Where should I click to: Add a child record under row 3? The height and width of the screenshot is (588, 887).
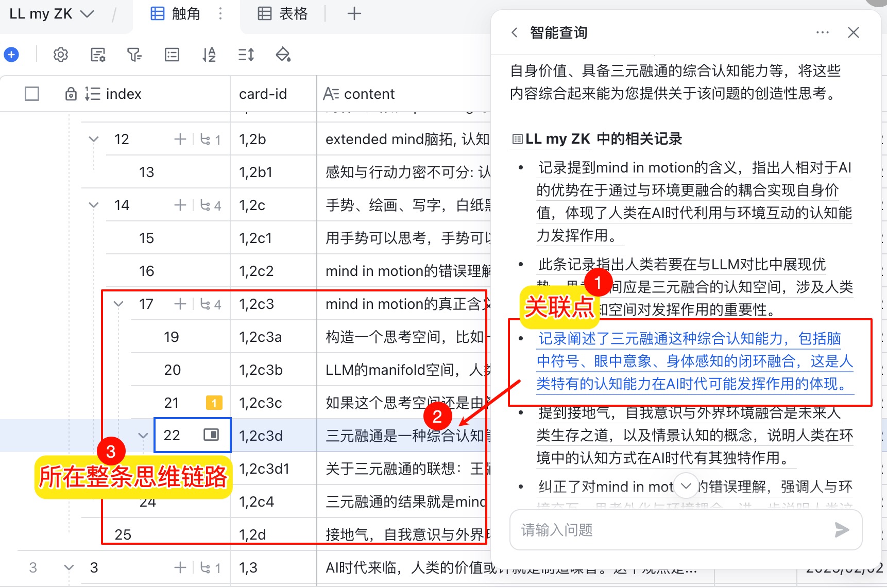(x=180, y=567)
